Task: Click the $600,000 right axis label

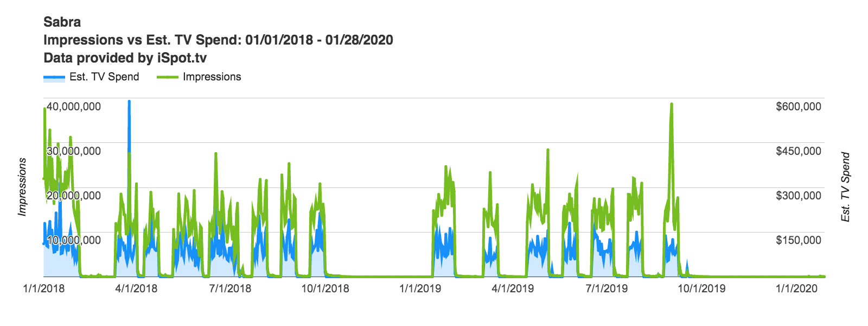Action: (799, 106)
